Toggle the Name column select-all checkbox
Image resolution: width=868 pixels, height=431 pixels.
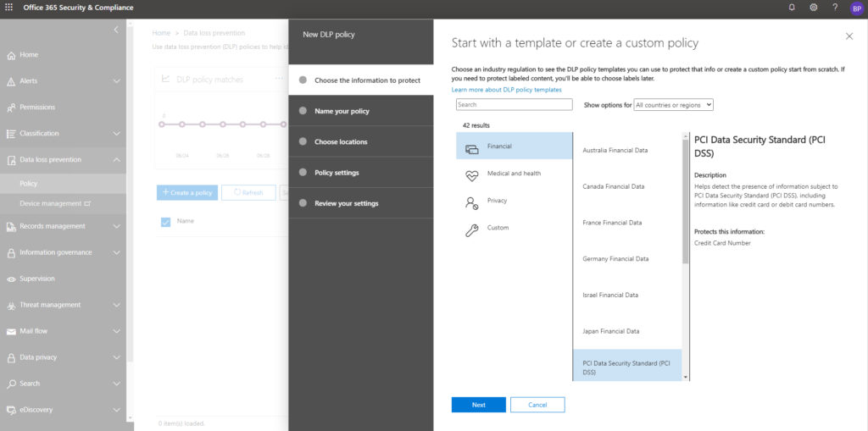click(165, 222)
